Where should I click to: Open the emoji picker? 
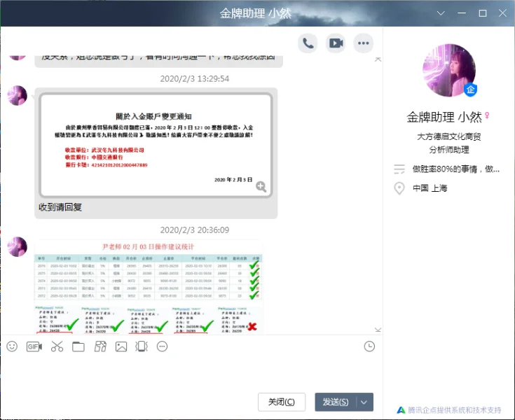(x=12, y=346)
